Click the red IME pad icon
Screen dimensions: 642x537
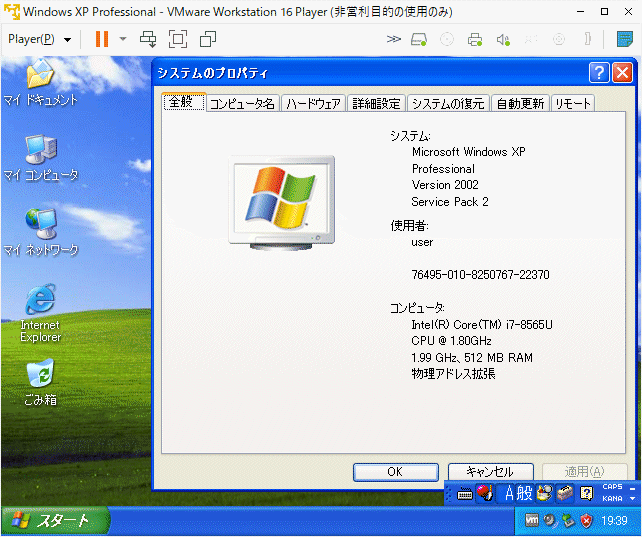coord(485,493)
